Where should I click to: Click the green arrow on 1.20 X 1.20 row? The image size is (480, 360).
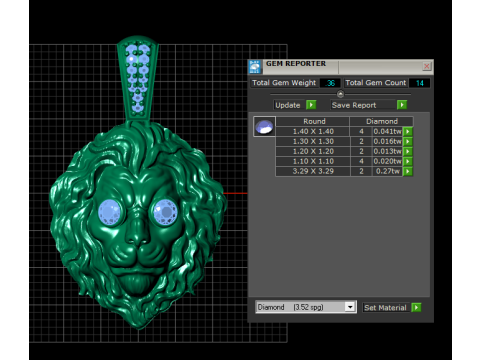(x=408, y=151)
